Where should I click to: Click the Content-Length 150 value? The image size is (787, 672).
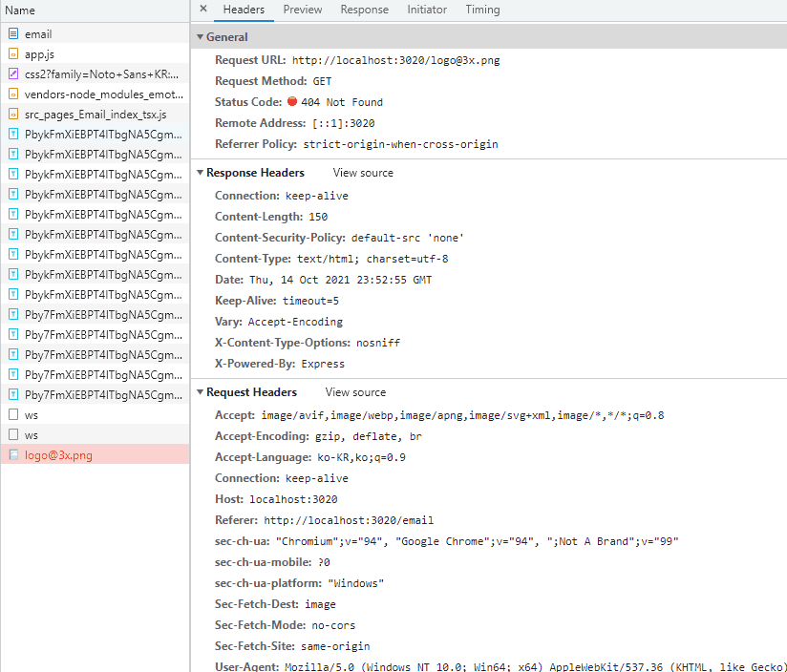click(x=318, y=217)
